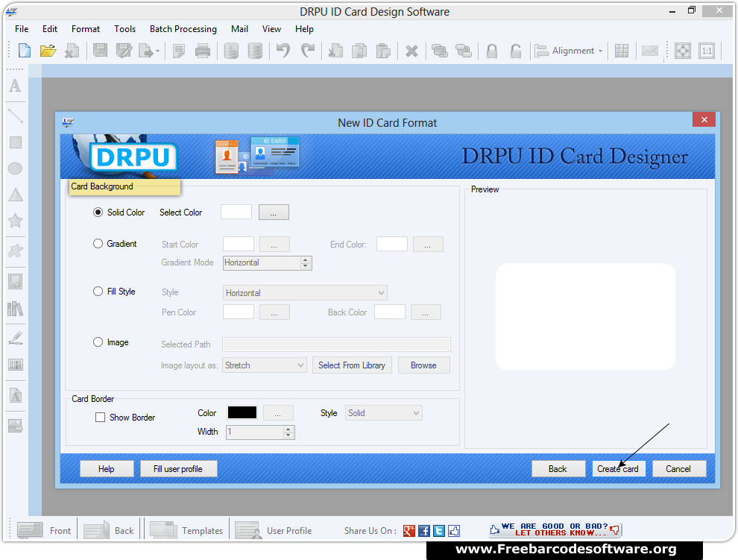
Task: Click the Create card button
Action: 618,468
